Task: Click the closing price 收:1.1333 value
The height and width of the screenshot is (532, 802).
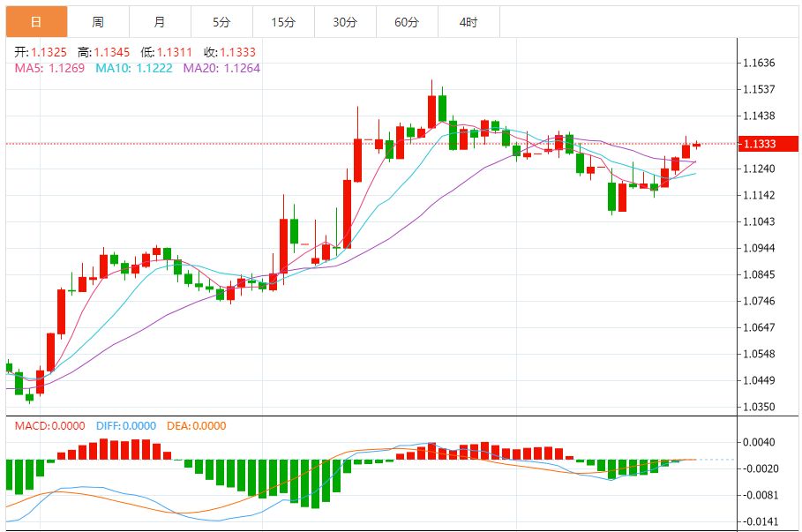Action: 229,52
